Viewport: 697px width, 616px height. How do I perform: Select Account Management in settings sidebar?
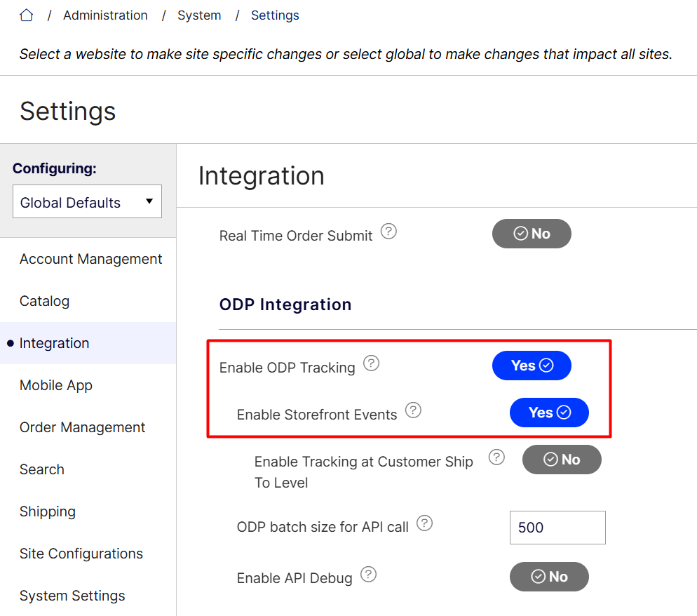click(x=90, y=259)
